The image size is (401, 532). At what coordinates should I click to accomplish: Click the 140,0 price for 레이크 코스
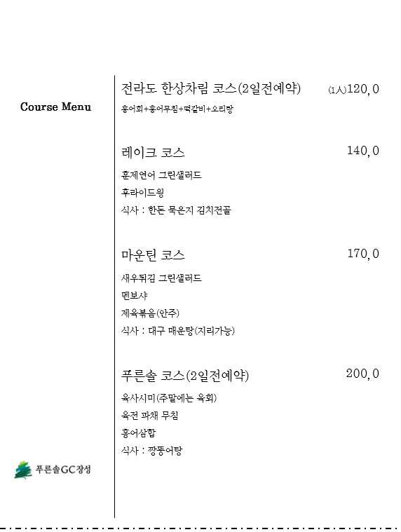pos(363,151)
